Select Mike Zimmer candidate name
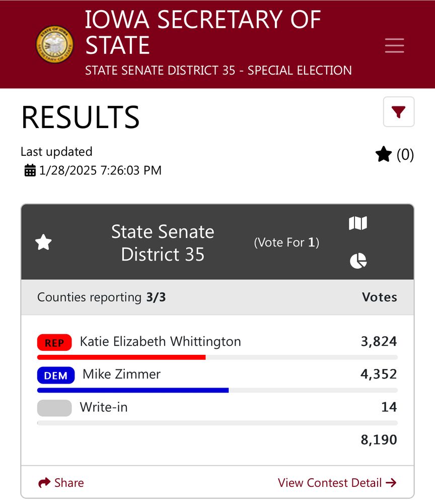435x504 pixels. [122, 374]
